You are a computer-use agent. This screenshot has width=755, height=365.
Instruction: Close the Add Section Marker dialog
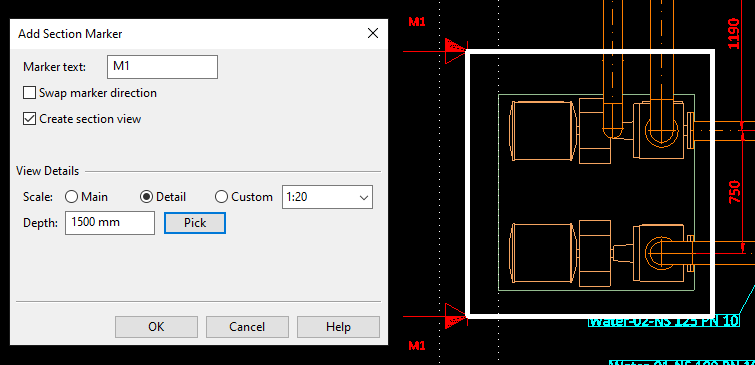(373, 33)
